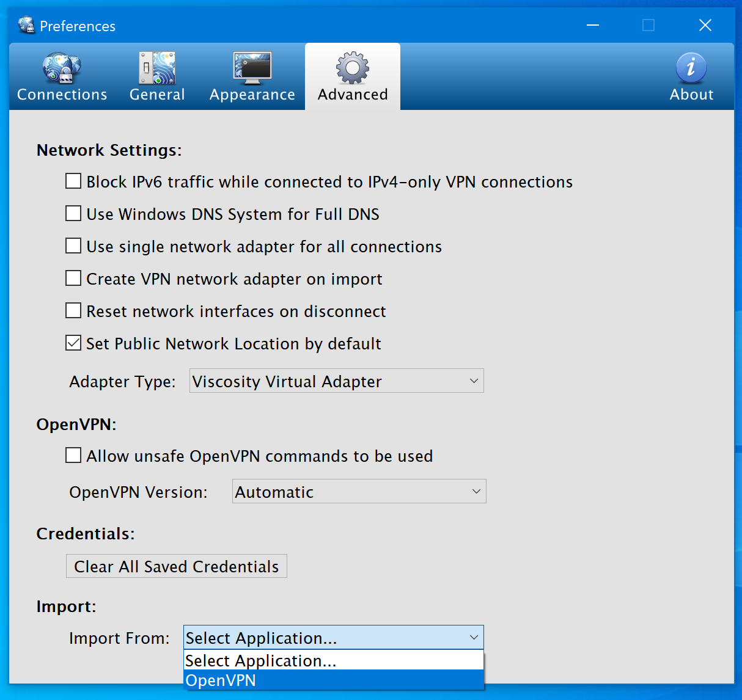Open the Appearance tab
The height and width of the screenshot is (700, 742).
click(252, 77)
